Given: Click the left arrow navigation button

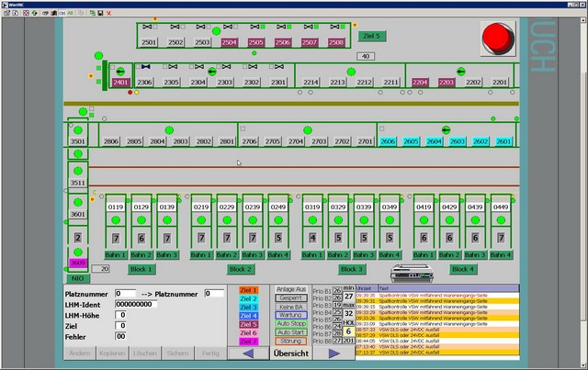Looking at the screenshot, I should (248, 353).
